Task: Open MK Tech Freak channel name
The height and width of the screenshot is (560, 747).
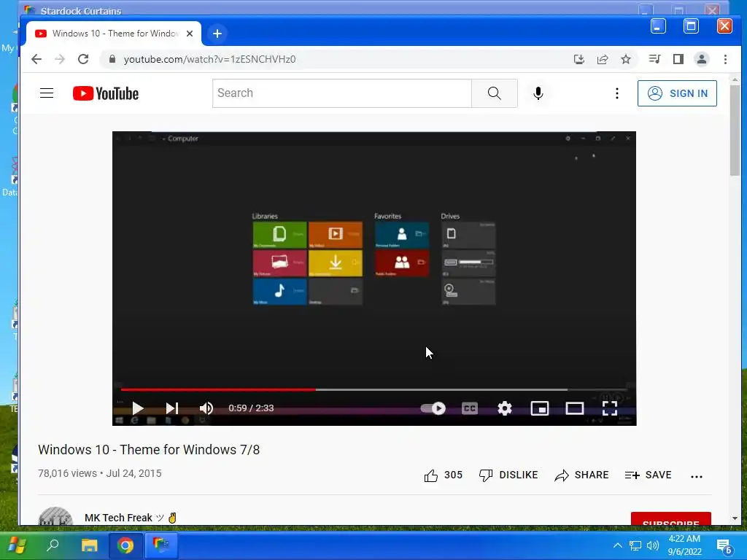Action: pyautogui.click(x=119, y=518)
